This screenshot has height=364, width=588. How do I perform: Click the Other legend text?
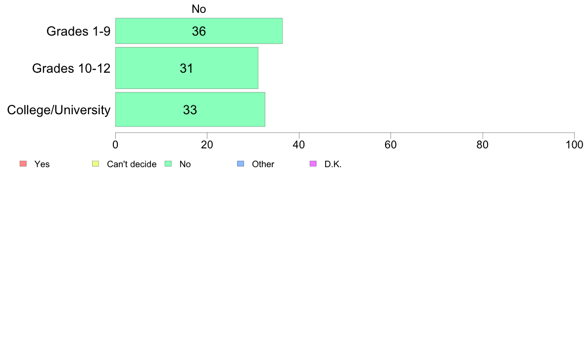(263, 164)
